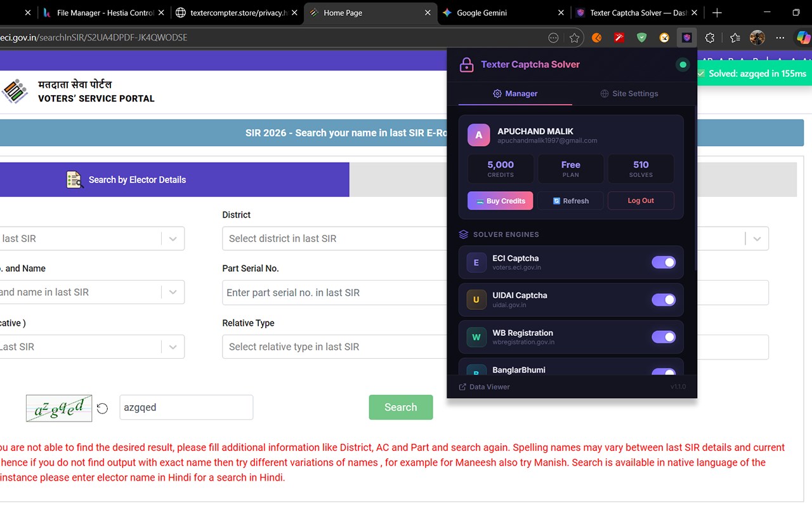Image resolution: width=812 pixels, height=508 pixels.
Task: Toggle the ECI Captcha solver switch
Action: [664, 262]
